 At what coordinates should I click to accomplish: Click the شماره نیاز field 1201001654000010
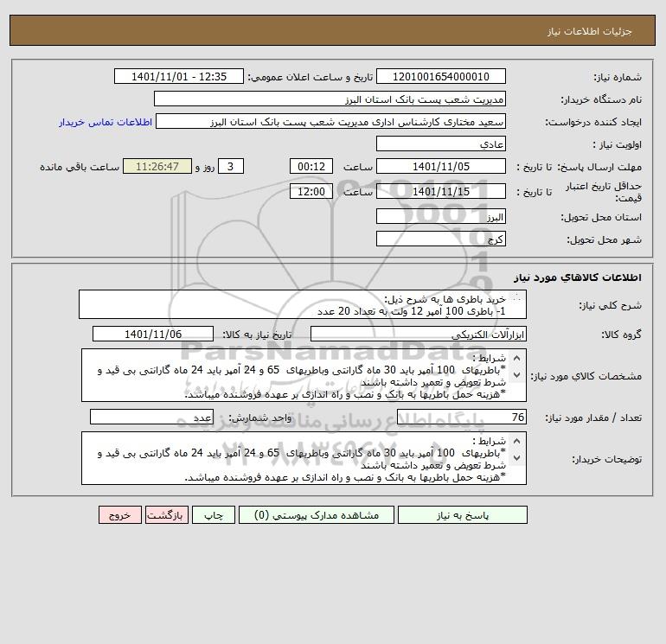tap(441, 76)
